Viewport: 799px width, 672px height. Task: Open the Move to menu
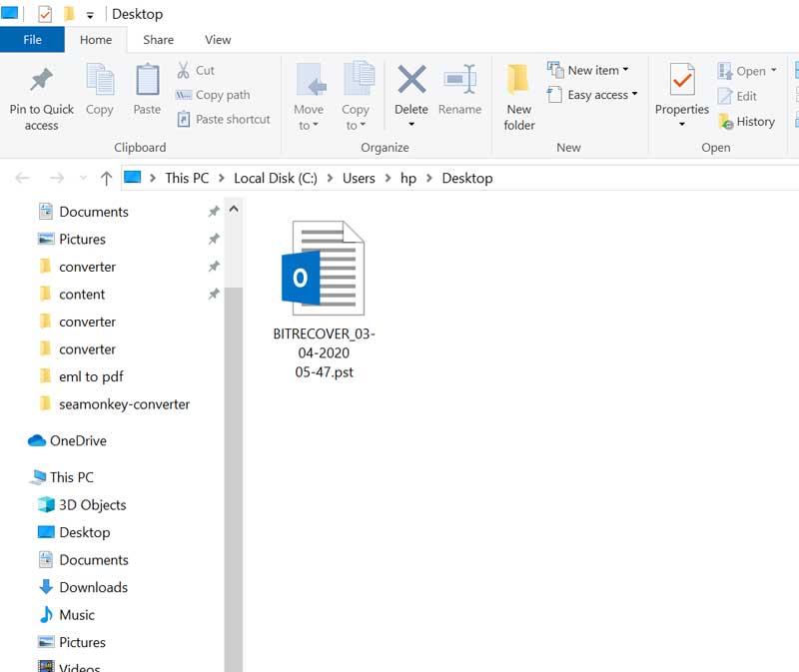coord(309,97)
